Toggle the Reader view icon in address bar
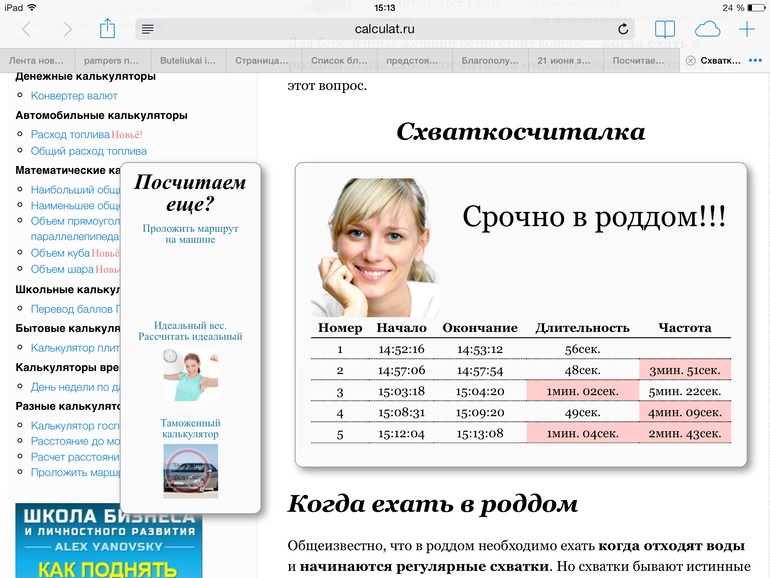The image size is (770, 578). 147,29
